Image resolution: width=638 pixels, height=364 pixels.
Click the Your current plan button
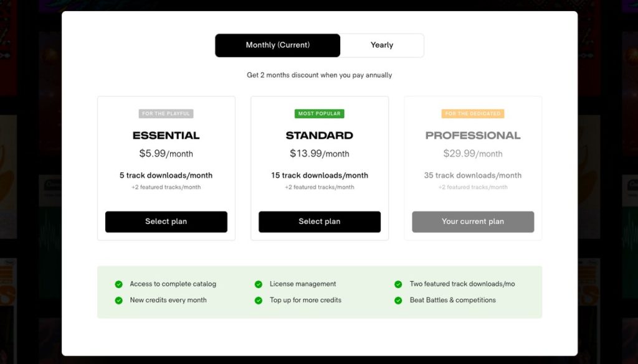[472, 222]
